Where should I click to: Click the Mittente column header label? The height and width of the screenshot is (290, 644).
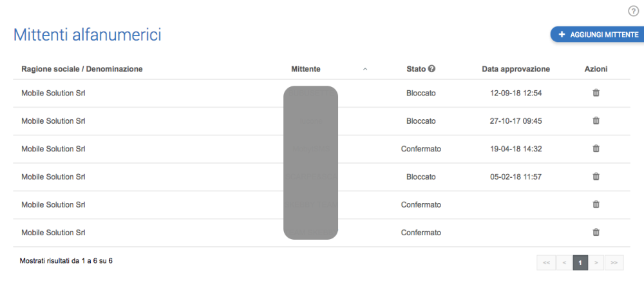pyautogui.click(x=305, y=69)
